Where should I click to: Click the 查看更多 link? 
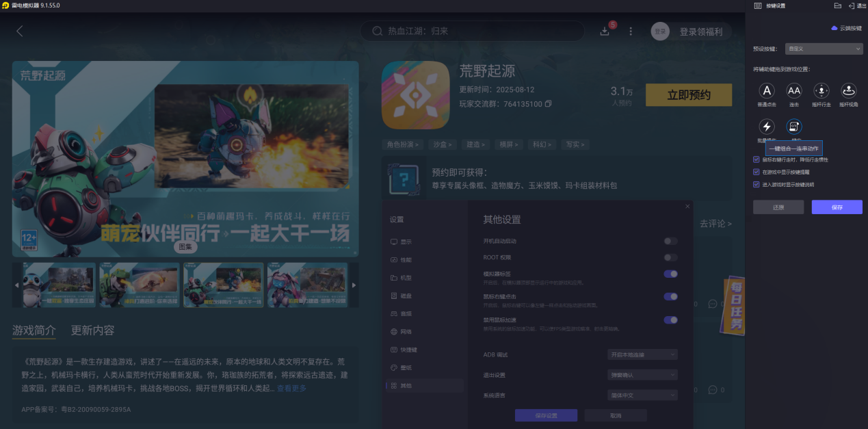[291, 389]
